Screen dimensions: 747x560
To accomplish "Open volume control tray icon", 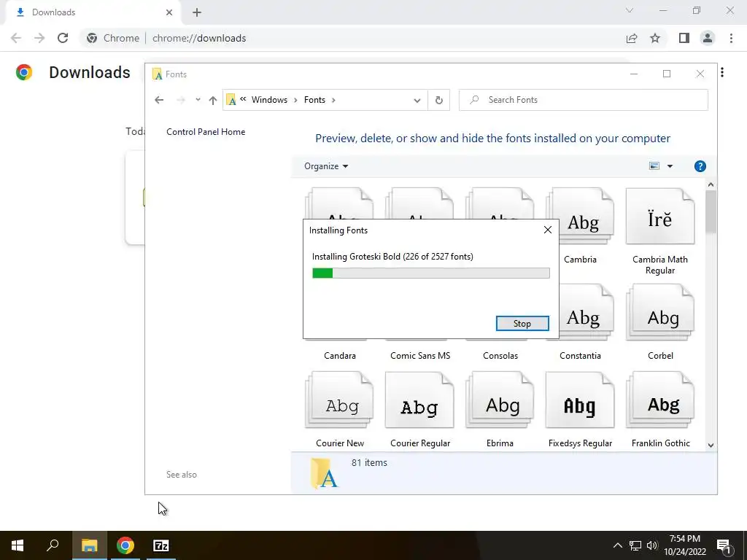I will [651, 545].
